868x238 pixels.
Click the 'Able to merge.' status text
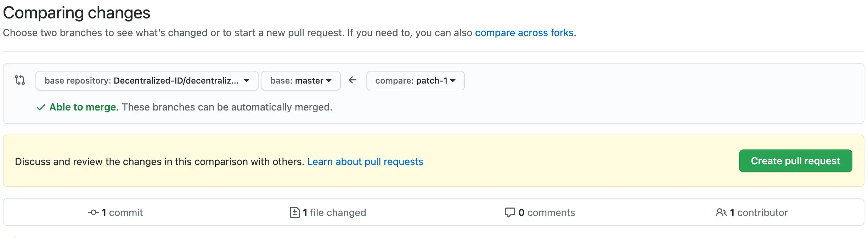point(84,107)
